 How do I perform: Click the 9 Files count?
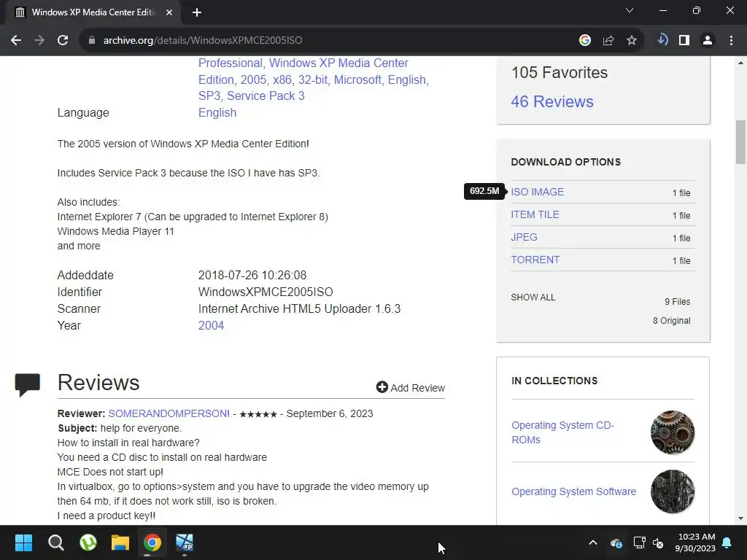[x=678, y=302]
